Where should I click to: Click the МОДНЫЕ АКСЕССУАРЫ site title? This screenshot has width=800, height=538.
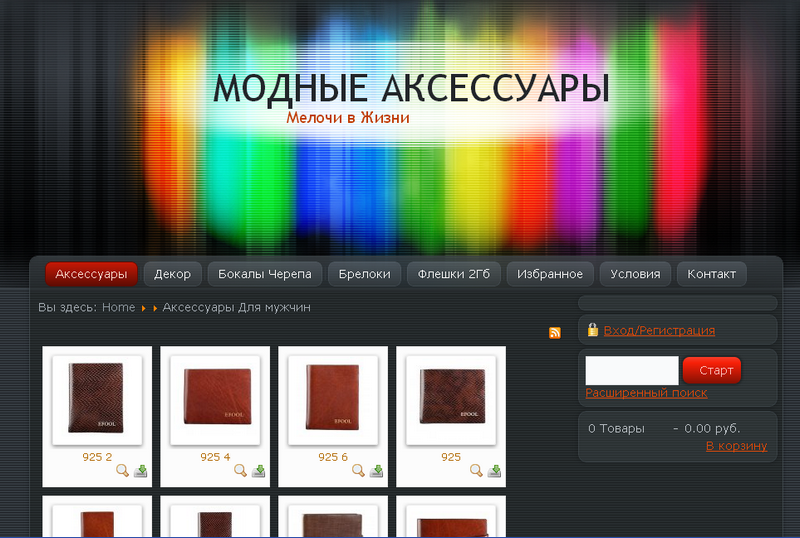click(x=411, y=89)
